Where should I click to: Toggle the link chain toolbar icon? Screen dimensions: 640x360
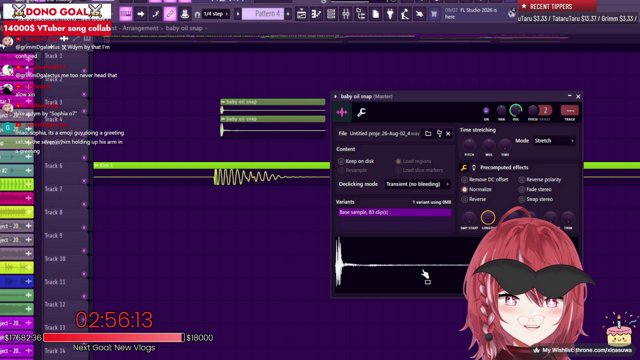click(170, 14)
